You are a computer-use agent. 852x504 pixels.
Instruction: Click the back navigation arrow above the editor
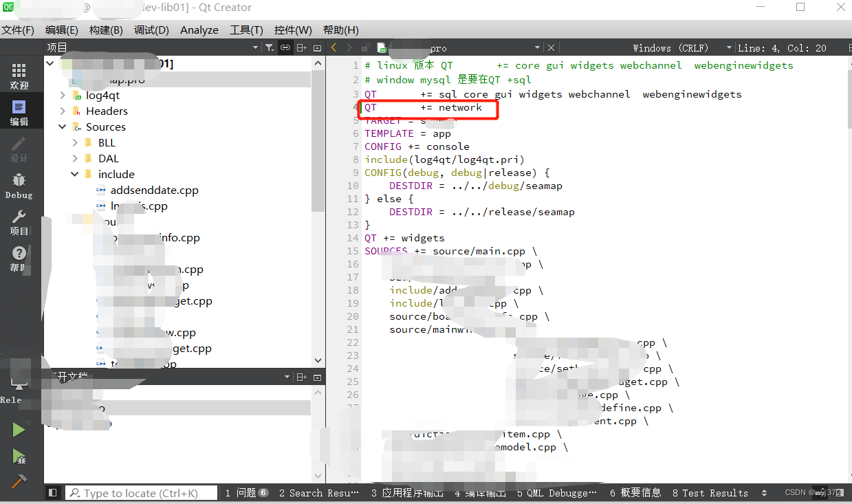pyautogui.click(x=334, y=47)
